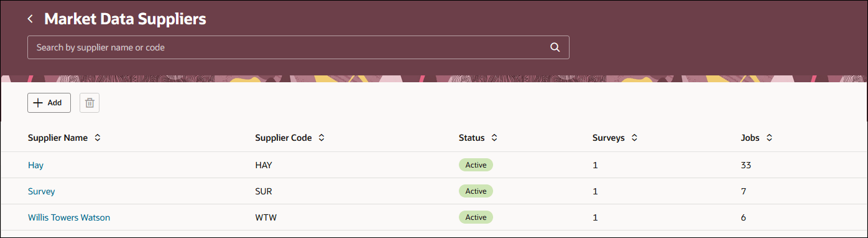This screenshot has width=868, height=238.
Task: Sort by Supplier Name arrows
Action: tap(98, 138)
